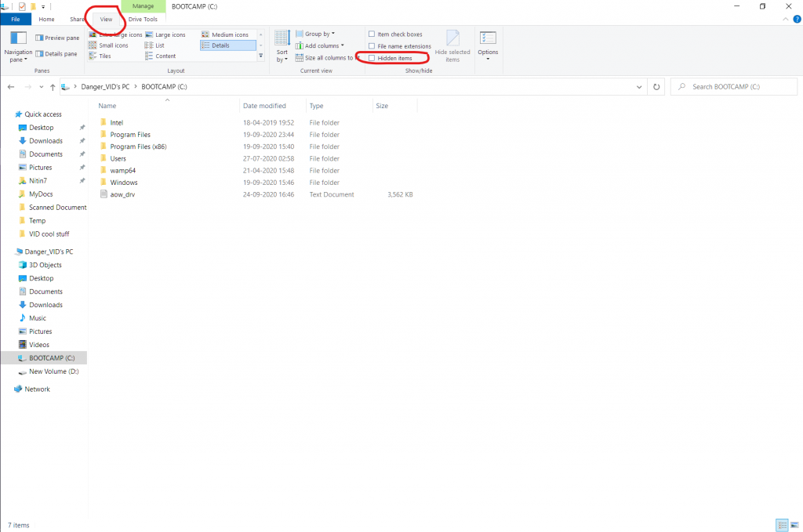Choose the Content layout
The image size is (803, 532).
pyautogui.click(x=160, y=56)
